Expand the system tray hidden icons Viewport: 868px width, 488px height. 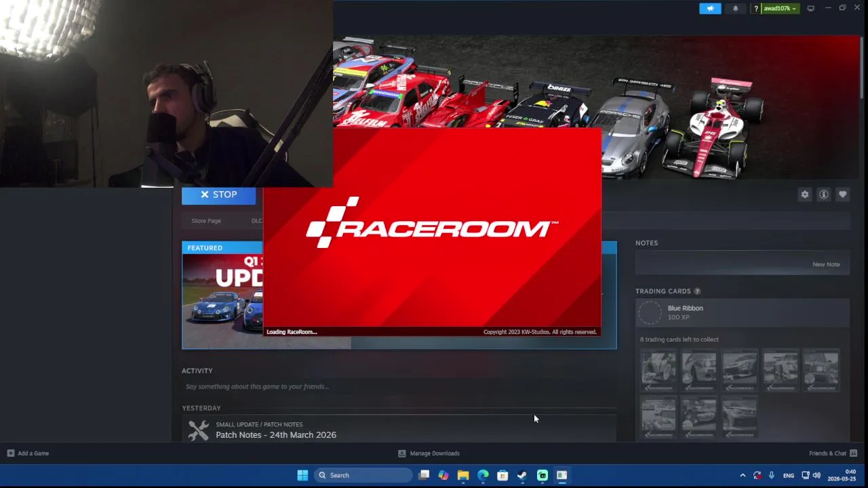pos(743,475)
